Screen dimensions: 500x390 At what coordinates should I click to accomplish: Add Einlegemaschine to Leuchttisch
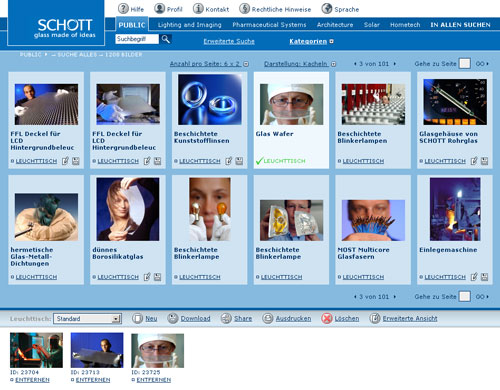coord(445,277)
